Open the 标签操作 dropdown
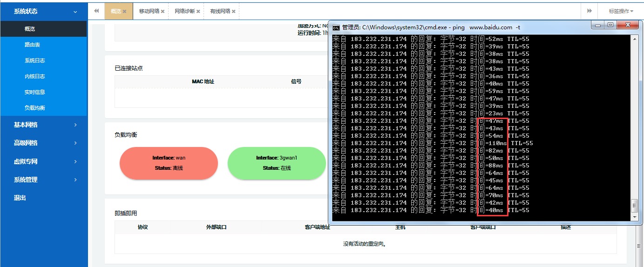Screen dimensions: 644x267 (x=621, y=11)
